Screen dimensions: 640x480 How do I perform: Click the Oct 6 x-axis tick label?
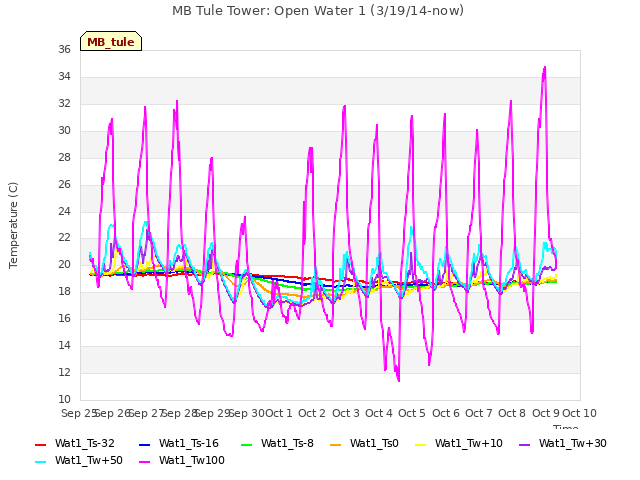[x=446, y=413]
